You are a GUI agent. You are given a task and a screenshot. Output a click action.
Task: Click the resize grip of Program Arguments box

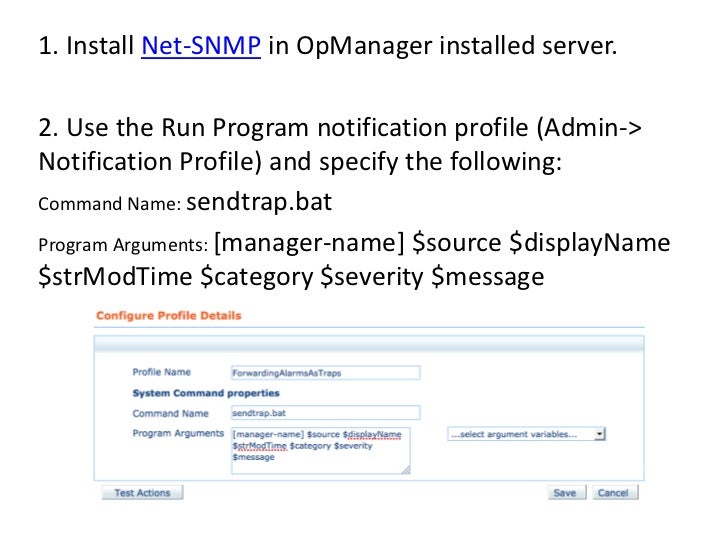(406, 470)
